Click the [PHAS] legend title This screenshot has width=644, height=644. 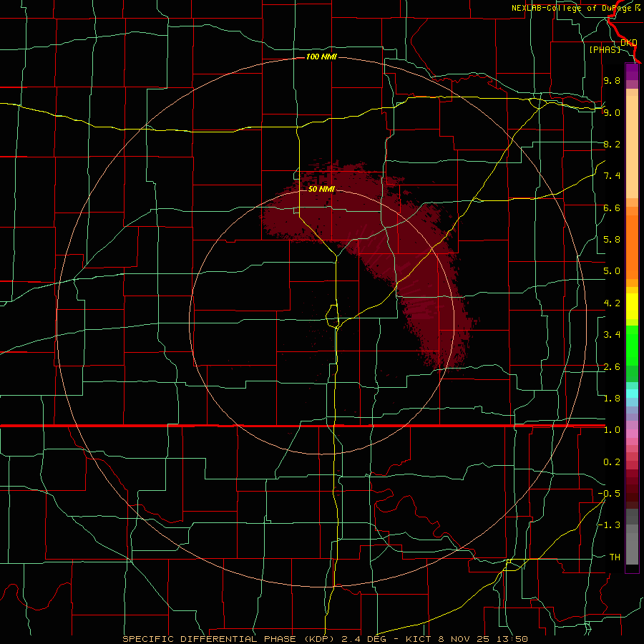pos(605,49)
